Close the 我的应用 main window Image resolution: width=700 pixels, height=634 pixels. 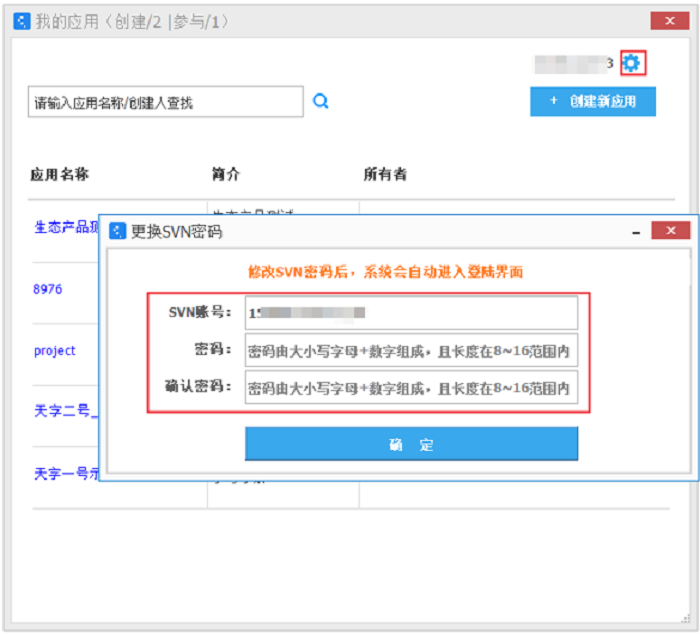pos(663,20)
